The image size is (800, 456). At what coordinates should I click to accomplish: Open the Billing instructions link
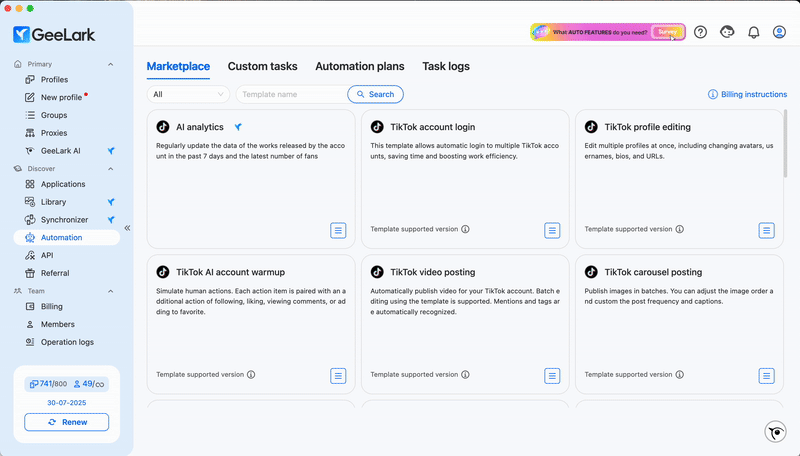tap(747, 94)
